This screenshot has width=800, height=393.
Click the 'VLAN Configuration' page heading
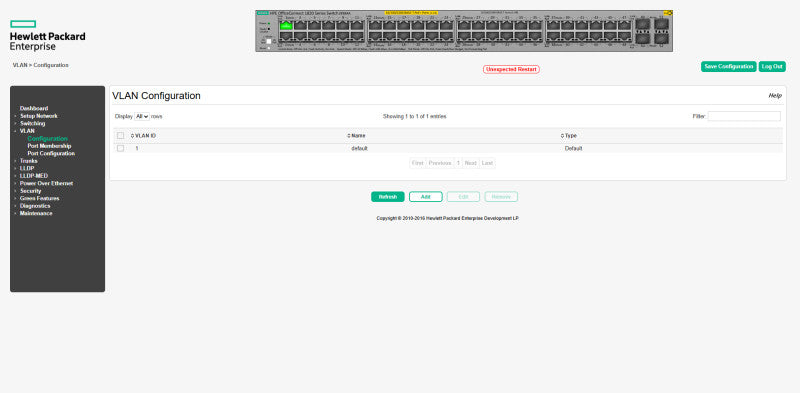pos(156,96)
